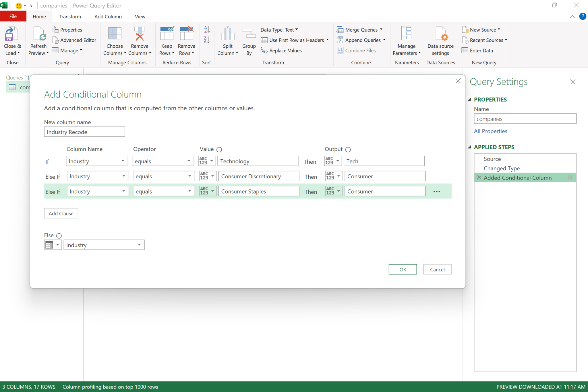Image resolution: width=588 pixels, height=392 pixels.
Task: Collapse the APPLIED STEPS section
Action: click(x=470, y=147)
